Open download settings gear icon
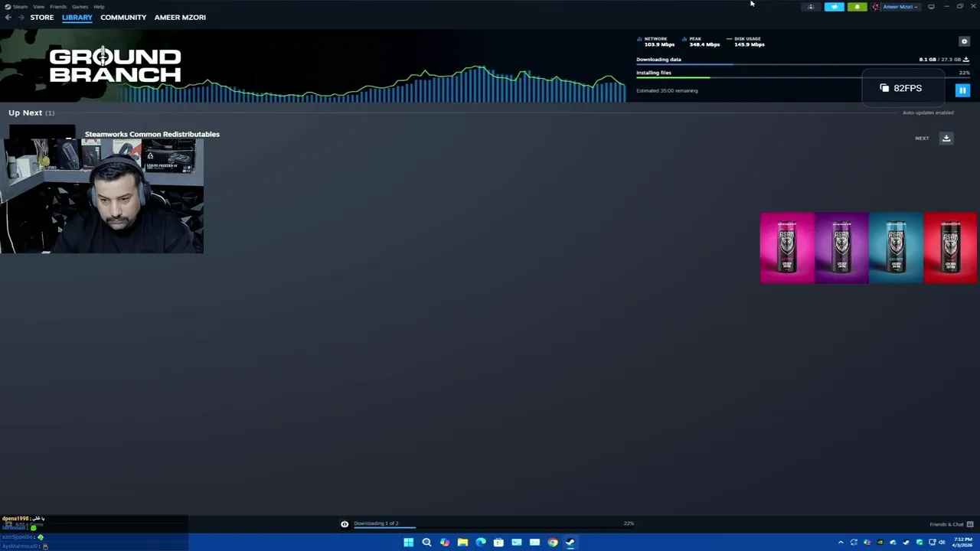The width and height of the screenshot is (980, 551). click(964, 41)
